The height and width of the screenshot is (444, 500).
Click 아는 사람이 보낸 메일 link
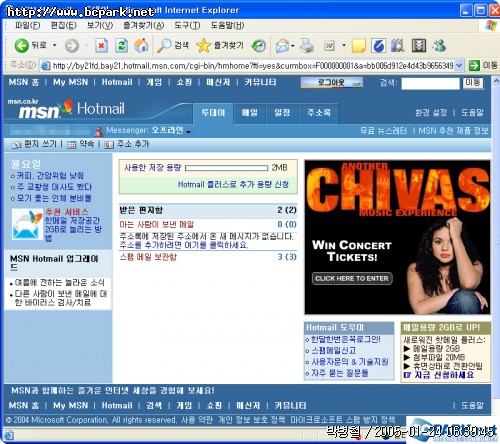tap(156, 224)
